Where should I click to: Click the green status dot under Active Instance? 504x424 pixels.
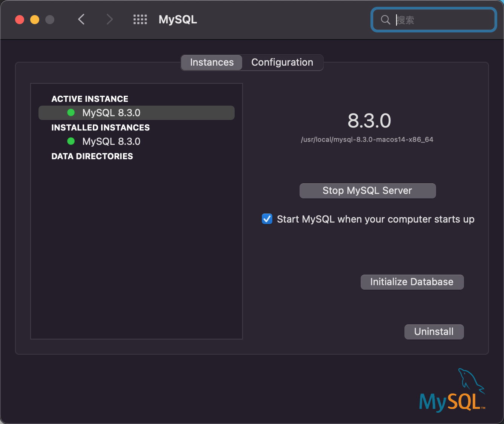(71, 112)
